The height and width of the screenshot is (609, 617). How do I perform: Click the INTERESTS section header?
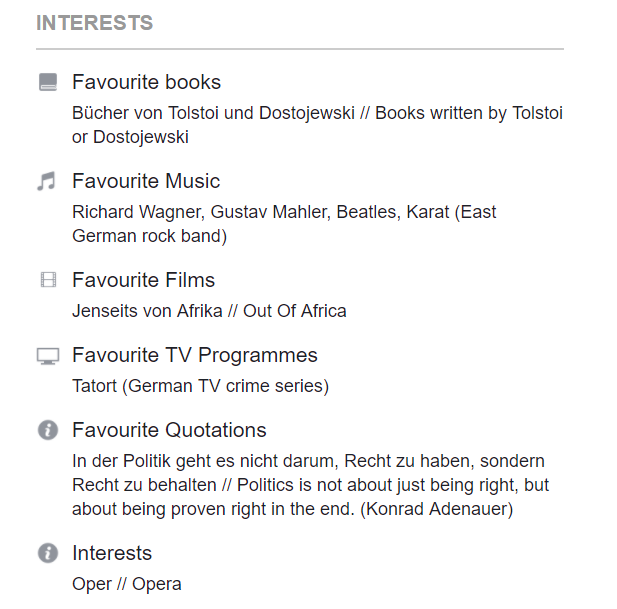[95, 23]
